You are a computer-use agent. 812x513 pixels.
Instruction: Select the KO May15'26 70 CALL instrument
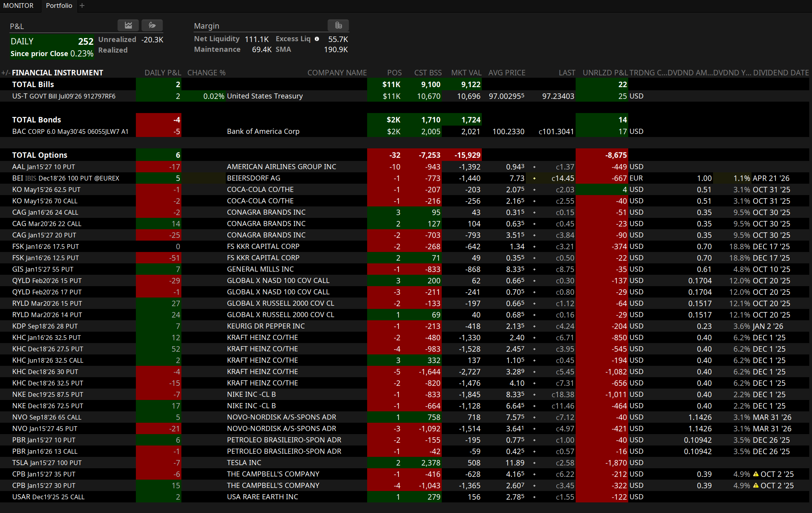click(x=45, y=201)
